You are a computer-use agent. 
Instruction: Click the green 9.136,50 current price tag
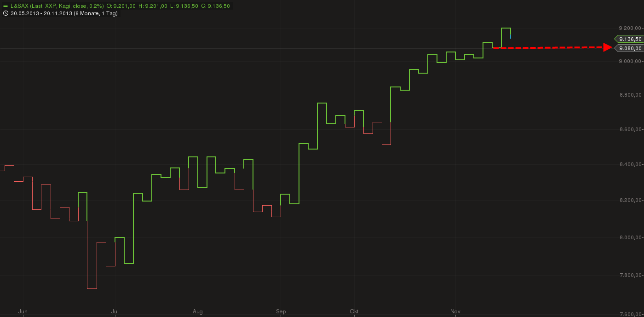629,39
